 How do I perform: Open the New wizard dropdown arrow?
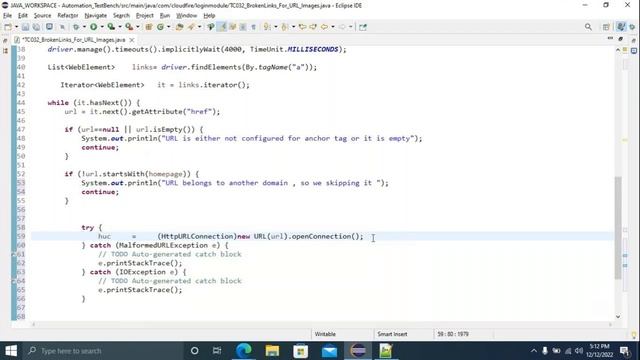click(16, 27)
